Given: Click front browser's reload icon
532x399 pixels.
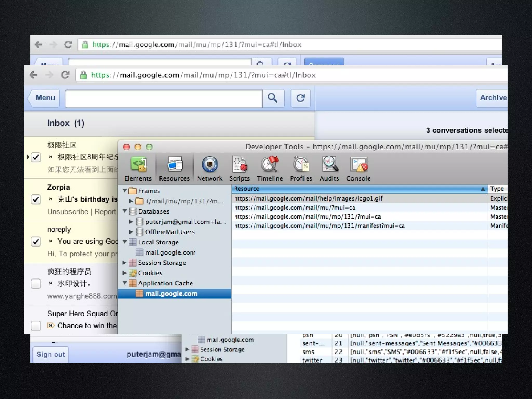Looking at the screenshot, I should click(x=65, y=75).
